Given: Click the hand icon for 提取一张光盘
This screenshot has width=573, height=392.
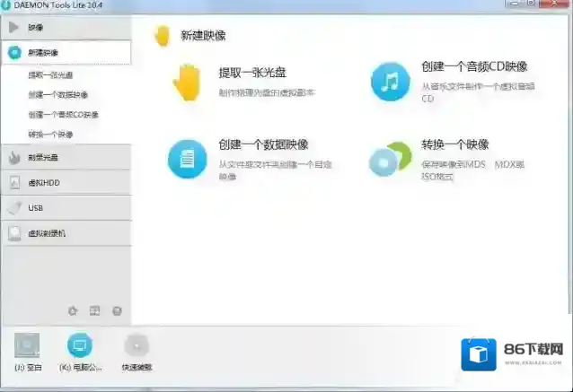Looking at the screenshot, I should pos(189,82).
